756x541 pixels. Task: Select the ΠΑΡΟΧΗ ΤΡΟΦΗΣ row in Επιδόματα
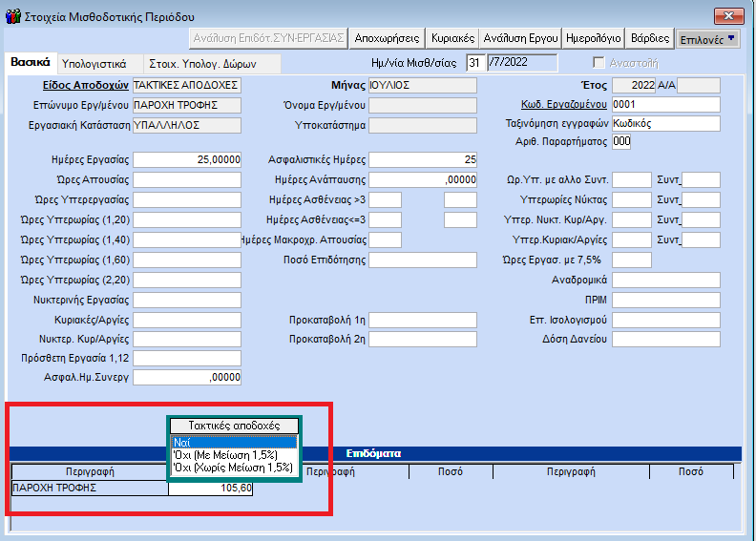[x=90, y=489]
